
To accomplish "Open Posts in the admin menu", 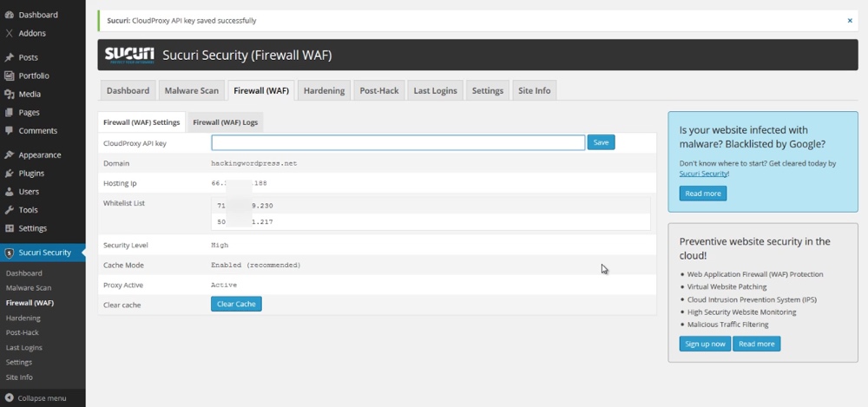I will [x=29, y=57].
